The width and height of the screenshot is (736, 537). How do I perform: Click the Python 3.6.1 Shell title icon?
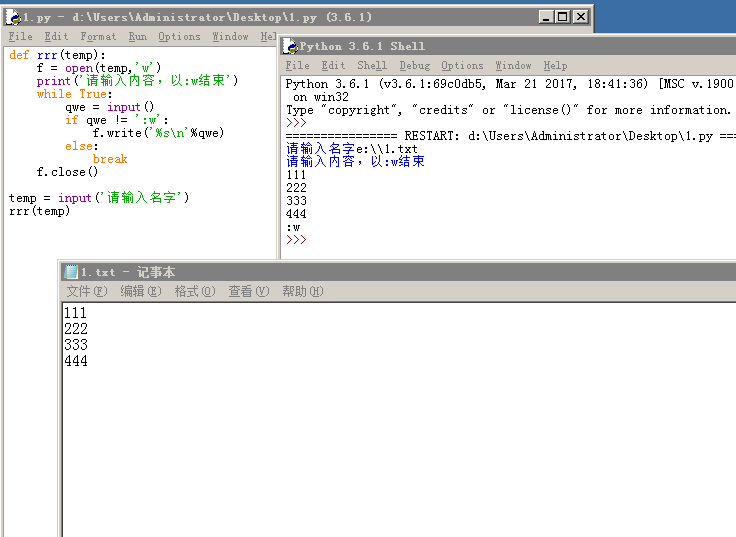[290, 46]
